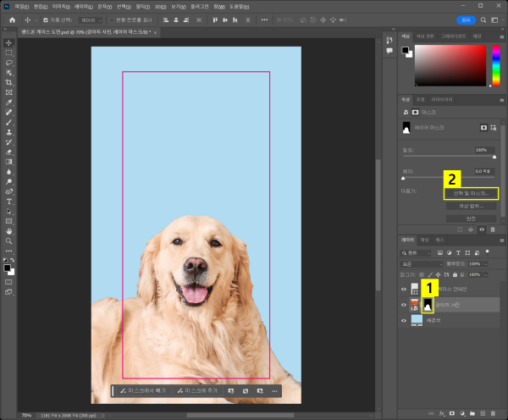Open the 레이어 dropdown in the options bar
The width and height of the screenshot is (508, 420).
(88, 19)
